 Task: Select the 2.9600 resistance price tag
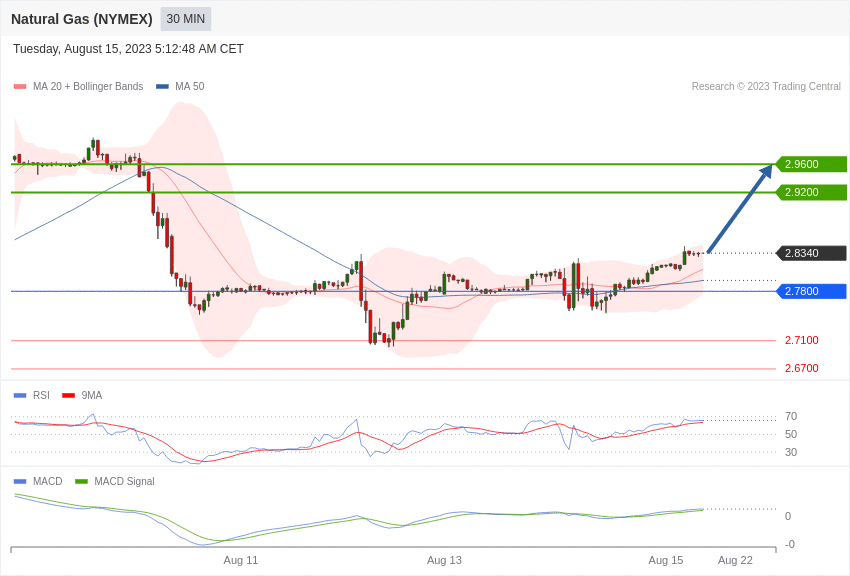click(810, 164)
